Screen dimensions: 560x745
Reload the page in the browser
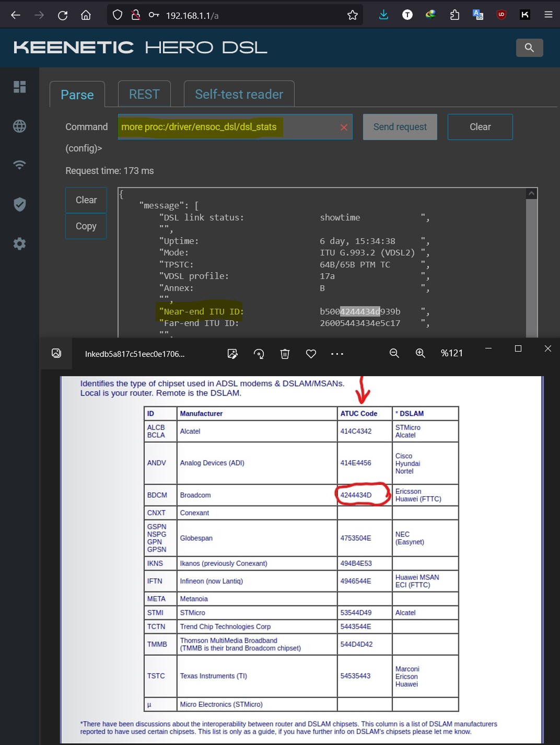(63, 15)
